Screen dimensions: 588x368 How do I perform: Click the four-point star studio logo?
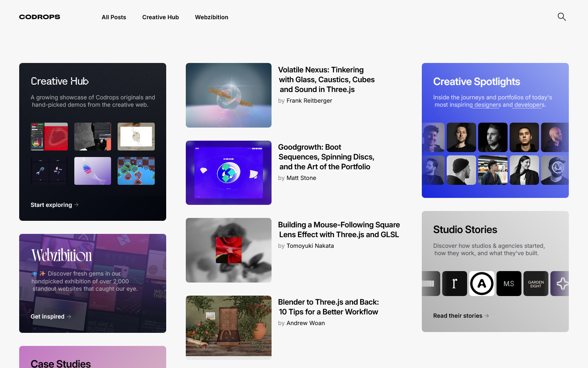pos(560,283)
